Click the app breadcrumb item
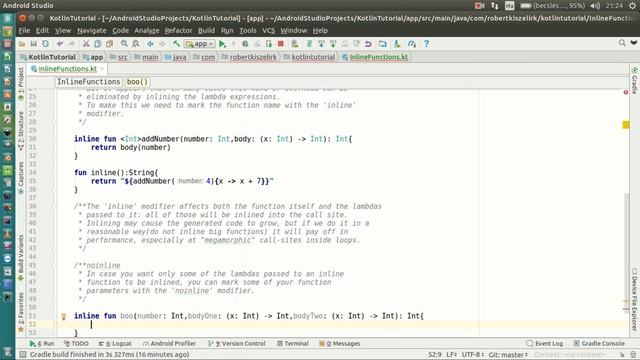 (93, 57)
